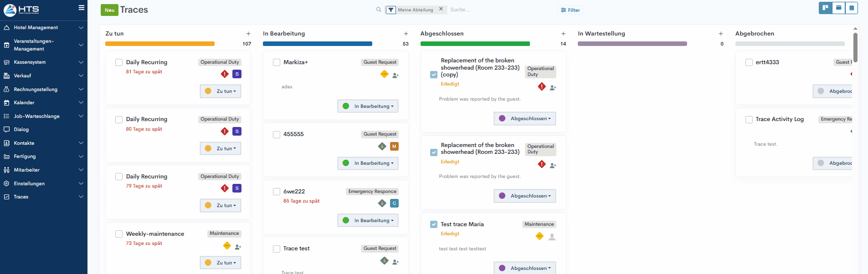Click the search magnifier icon
The width and height of the screenshot is (868, 274).
(x=379, y=10)
